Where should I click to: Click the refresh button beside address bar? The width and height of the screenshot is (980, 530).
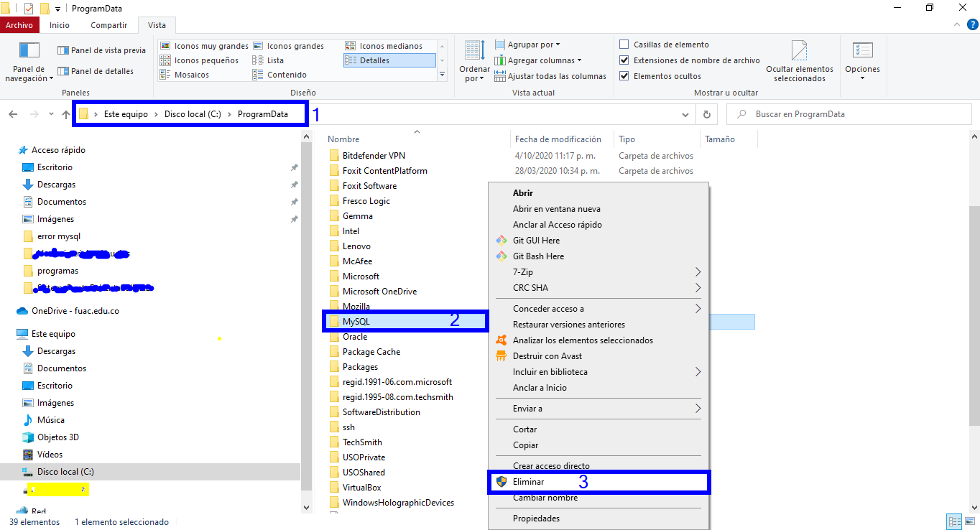point(707,114)
